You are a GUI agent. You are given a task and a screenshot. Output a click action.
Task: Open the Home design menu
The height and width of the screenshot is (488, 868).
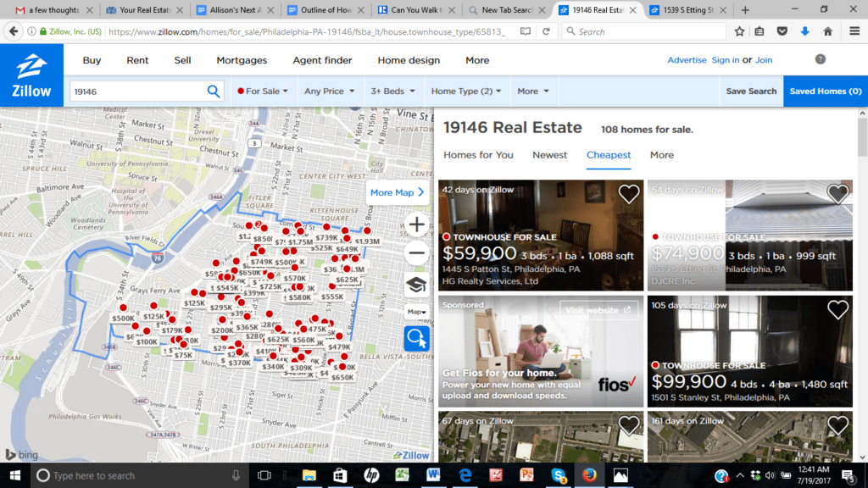pos(409,60)
